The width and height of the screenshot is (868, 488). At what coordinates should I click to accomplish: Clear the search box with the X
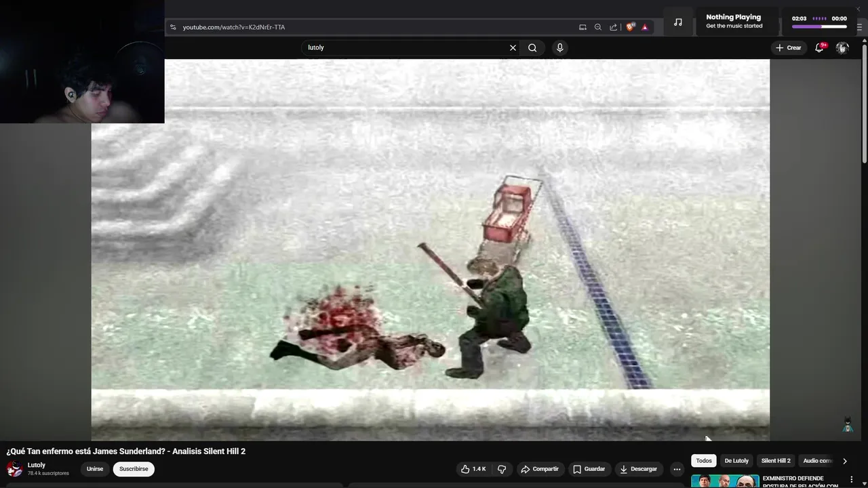point(513,47)
